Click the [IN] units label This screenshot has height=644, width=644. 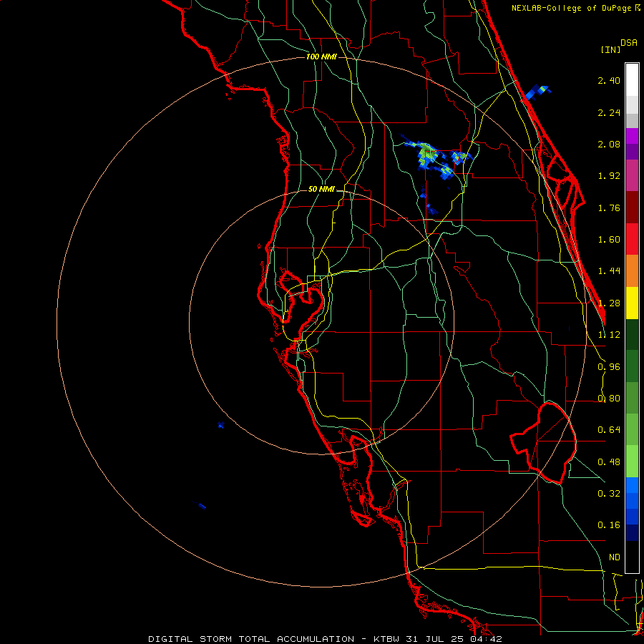coord(610,49)
